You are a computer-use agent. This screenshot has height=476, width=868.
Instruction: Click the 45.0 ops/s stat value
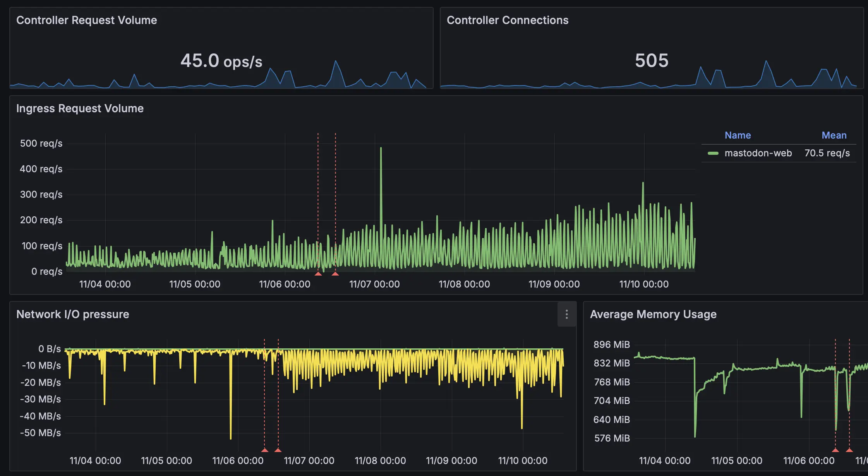221,61
